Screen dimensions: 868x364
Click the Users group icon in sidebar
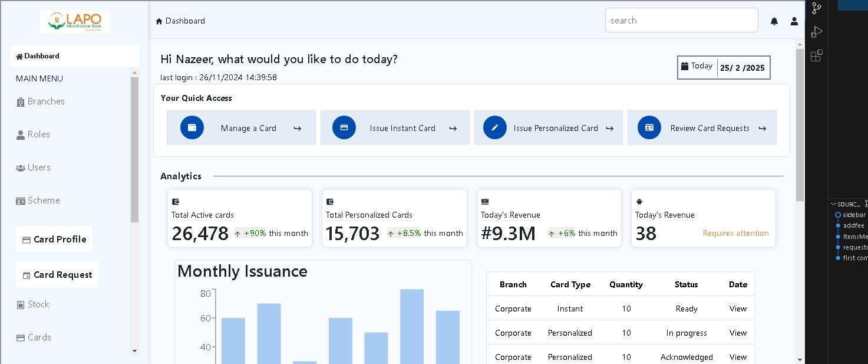coord(21,168)
